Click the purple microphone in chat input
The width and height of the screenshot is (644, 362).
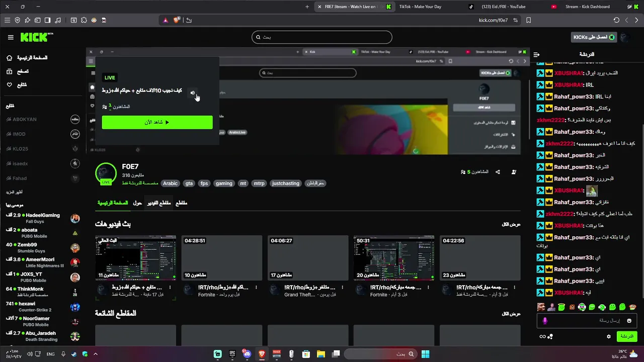[545, 320]
